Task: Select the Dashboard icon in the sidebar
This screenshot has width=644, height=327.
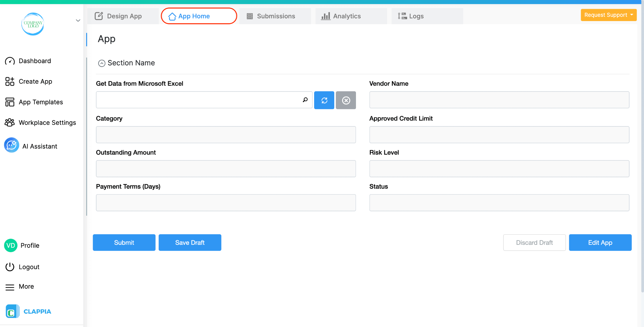Action: pos(10,61)
